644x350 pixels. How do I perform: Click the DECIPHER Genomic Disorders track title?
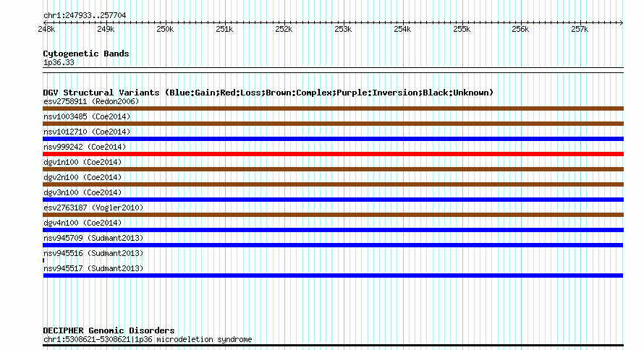(109, 330)
